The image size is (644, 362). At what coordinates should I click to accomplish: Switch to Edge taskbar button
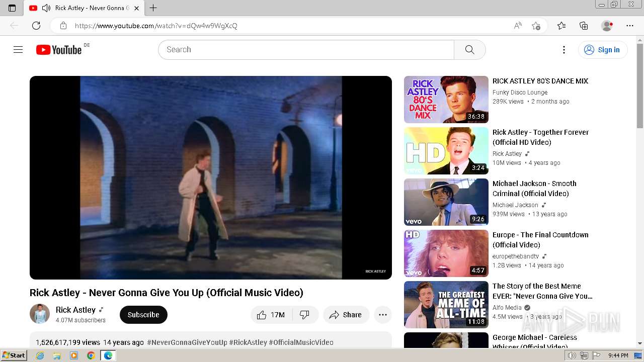pos(108,355)
